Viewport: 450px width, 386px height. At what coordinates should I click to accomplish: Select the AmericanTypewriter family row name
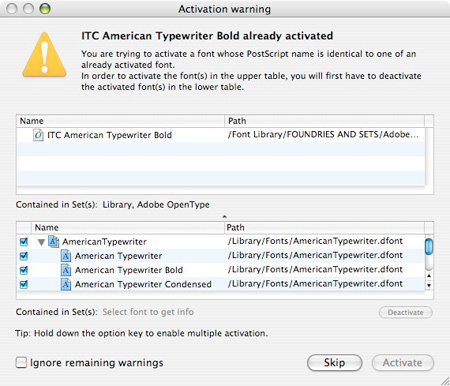pos(104,242)
